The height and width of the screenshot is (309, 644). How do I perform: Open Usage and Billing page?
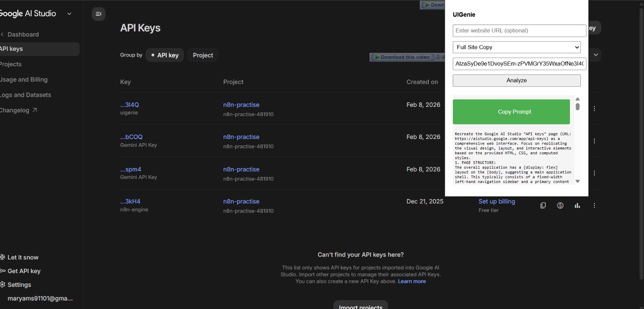(x=24, y=79)
